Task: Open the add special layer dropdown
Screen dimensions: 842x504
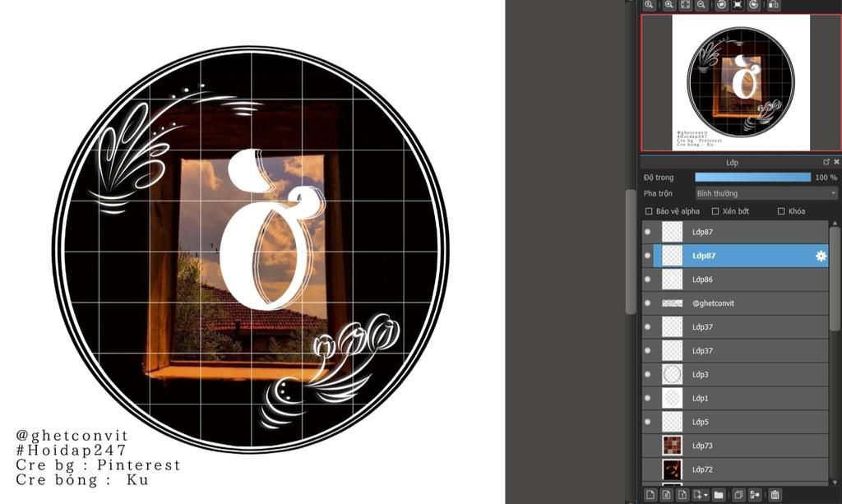Action: 701,495
